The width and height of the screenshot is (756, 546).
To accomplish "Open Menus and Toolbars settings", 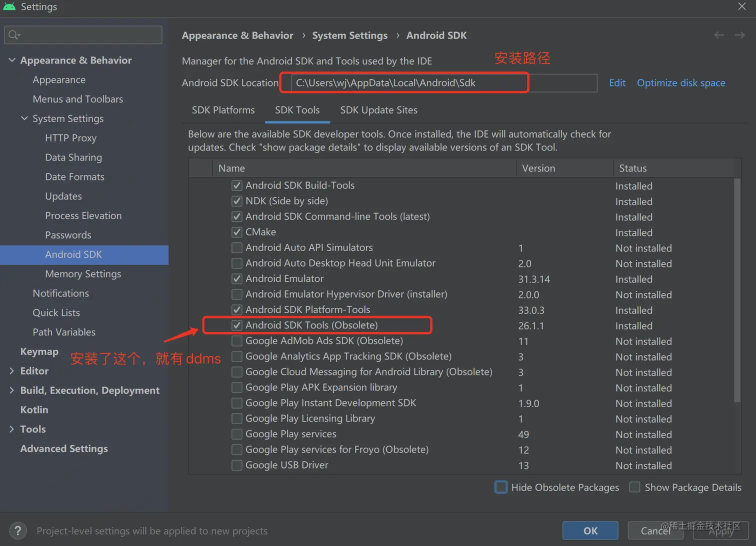I will coord(78,99).
